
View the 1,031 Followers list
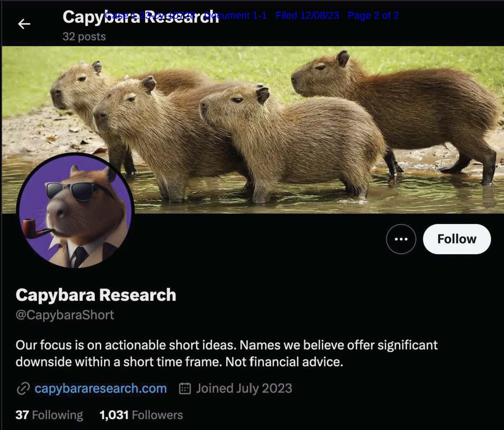[x=141, y=415]
